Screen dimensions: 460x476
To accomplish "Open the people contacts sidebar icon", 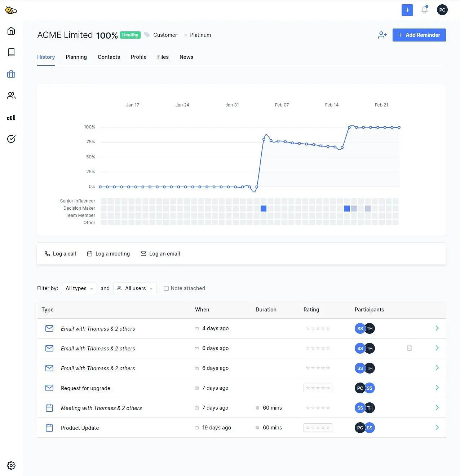I will coord(11,96).
